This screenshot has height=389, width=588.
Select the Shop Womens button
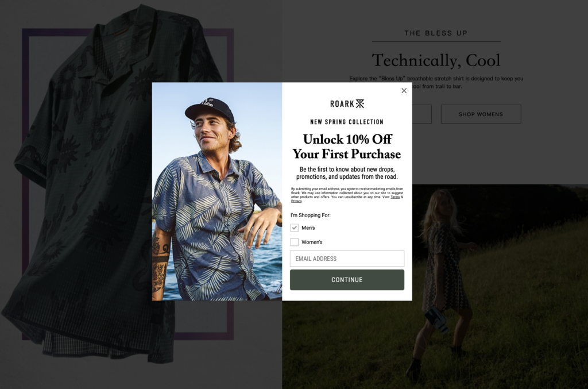[x=481, y=114]
